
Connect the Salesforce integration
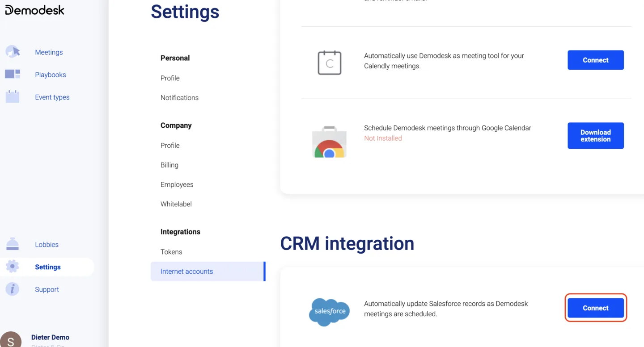coord(596,308)
